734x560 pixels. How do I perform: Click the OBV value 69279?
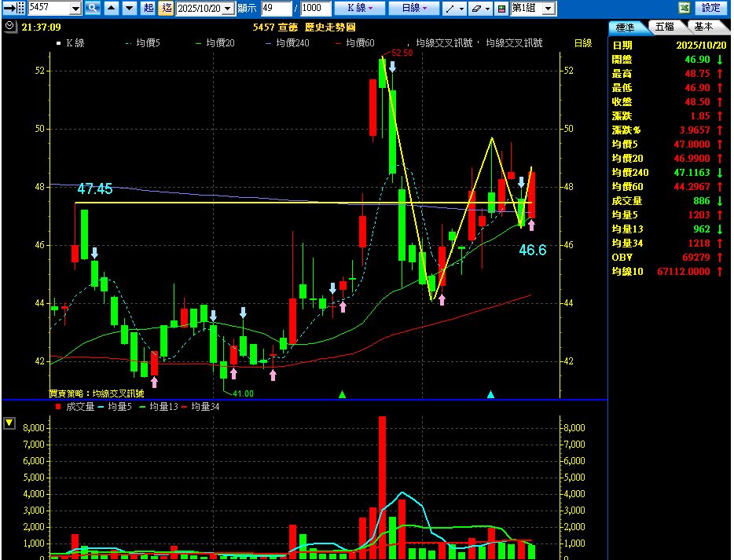tap(696, 258)
